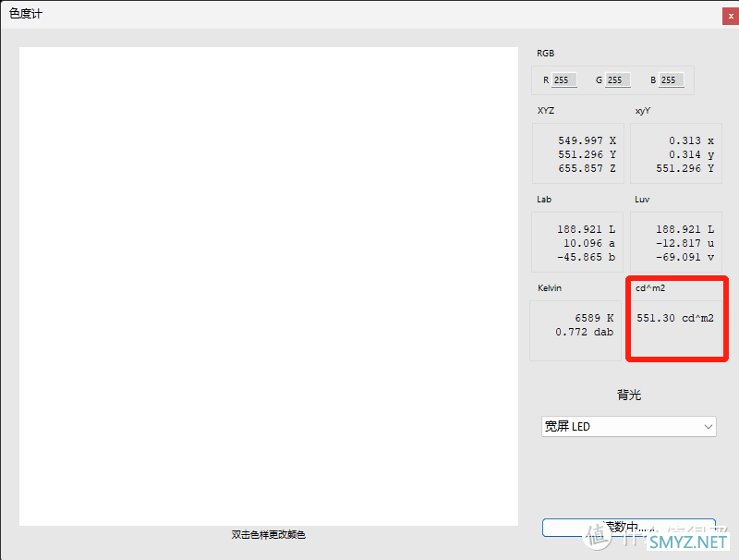Click the 10.096 a value
Viewport: 739px width, 560px height.
click(x=589, y=243)
